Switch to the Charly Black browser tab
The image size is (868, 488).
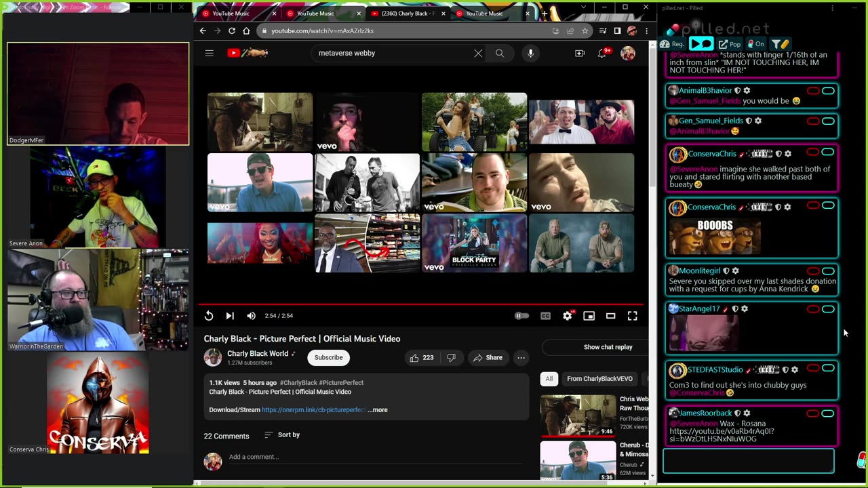point(403,14)
